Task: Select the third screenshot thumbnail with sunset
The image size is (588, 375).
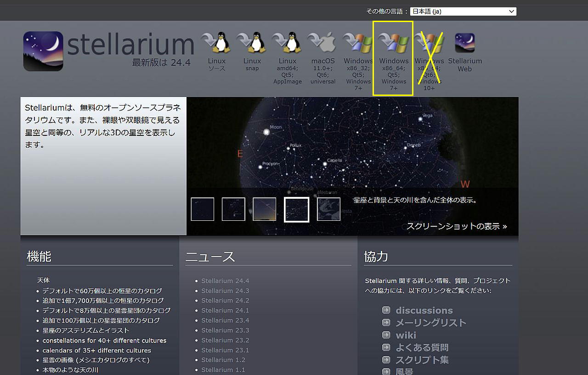Action: click(x=265, y=209)
